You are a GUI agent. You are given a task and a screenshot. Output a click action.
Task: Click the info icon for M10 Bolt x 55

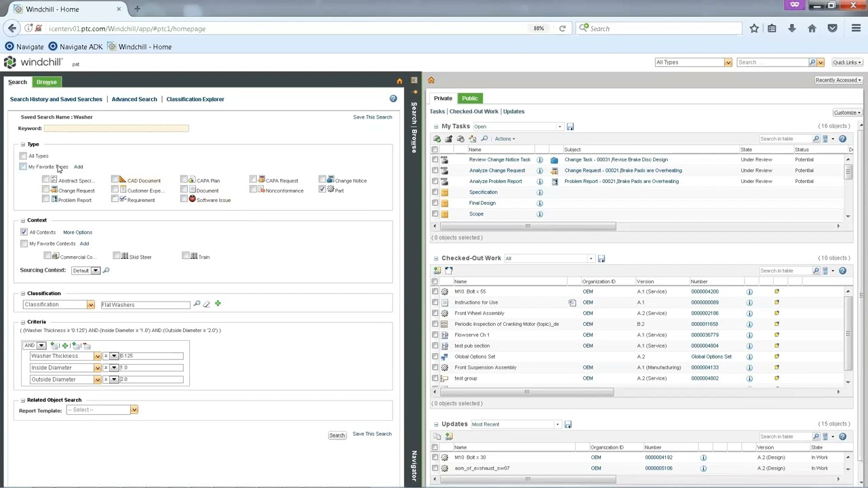pos(749,291)
